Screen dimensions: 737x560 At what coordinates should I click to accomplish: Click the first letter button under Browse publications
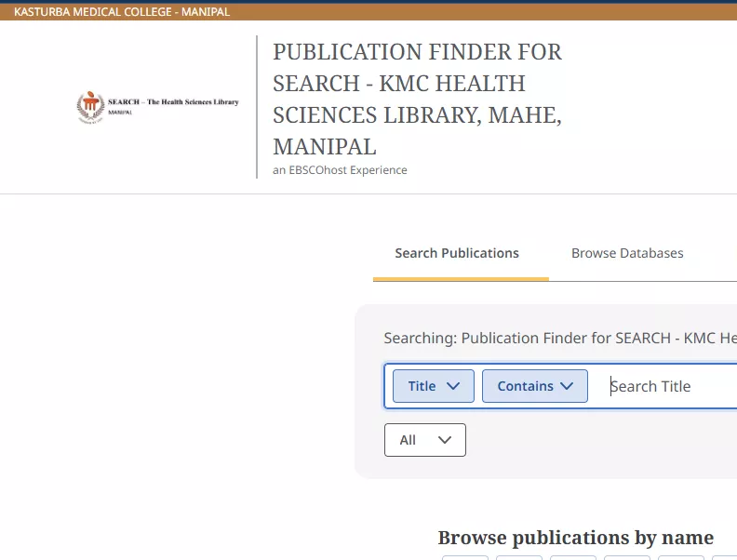464,557
